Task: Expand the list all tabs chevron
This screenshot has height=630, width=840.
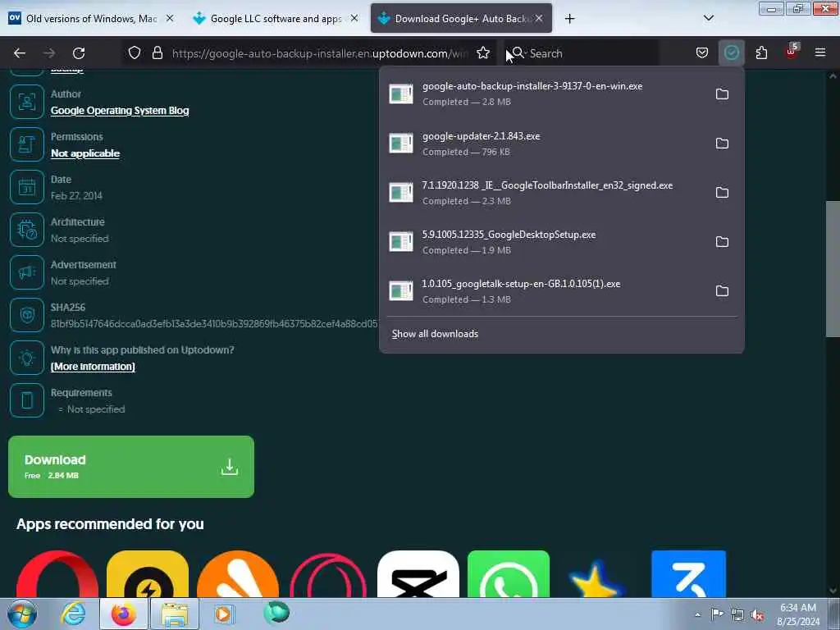Action: point(708,18)
